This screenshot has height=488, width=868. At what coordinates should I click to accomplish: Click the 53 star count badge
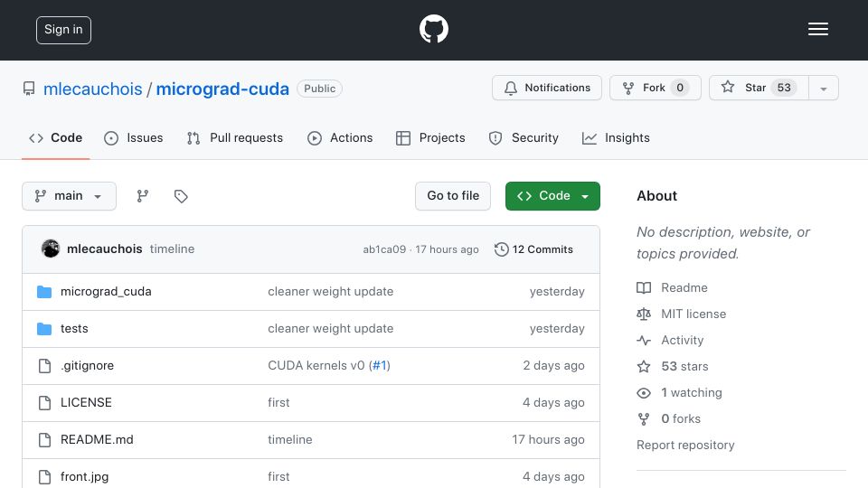[x=784, y=88]
